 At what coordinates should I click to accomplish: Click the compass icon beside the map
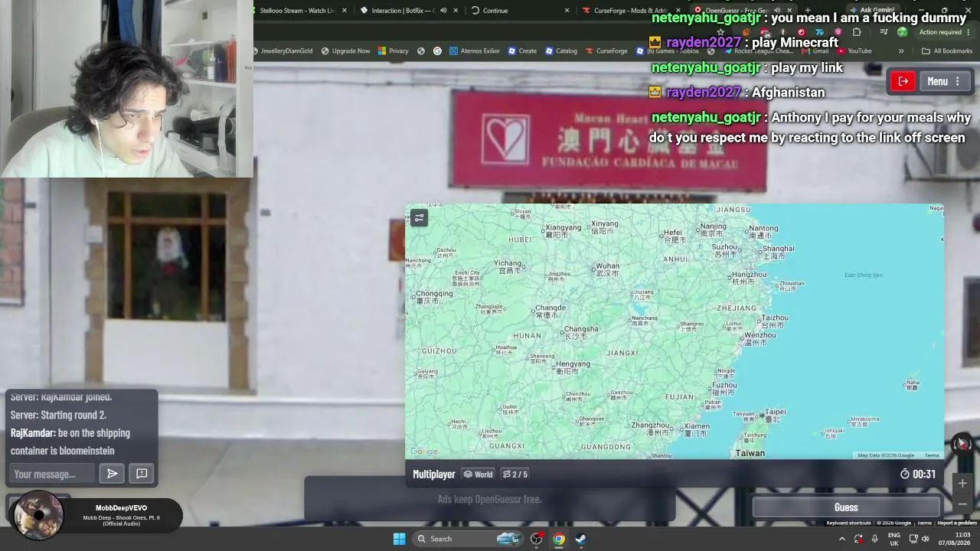(x=962, y=443)
